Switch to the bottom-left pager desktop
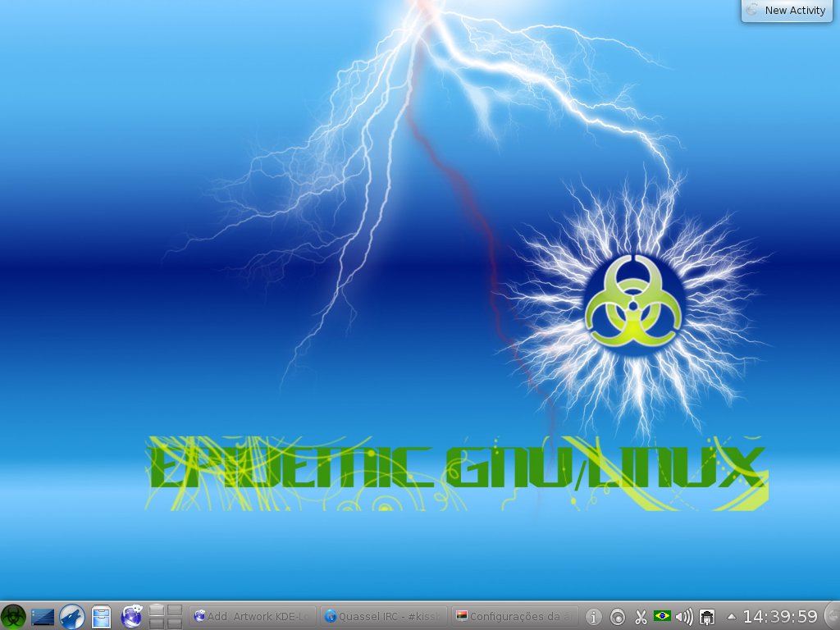The height and width of the screenshot is (630, 840). coord(157,623)
